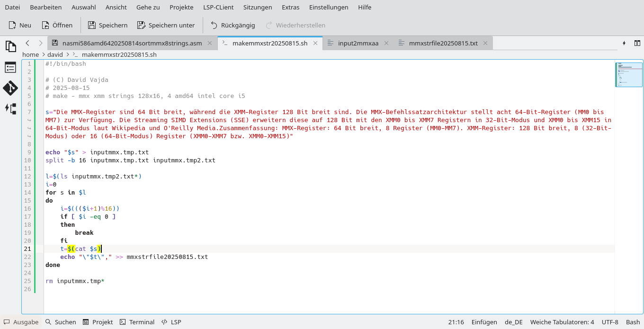This screenshot has height=329, width=644.
Task: Click the Speichern save icon
Action: pyautogui.click(x=92, y=25)
